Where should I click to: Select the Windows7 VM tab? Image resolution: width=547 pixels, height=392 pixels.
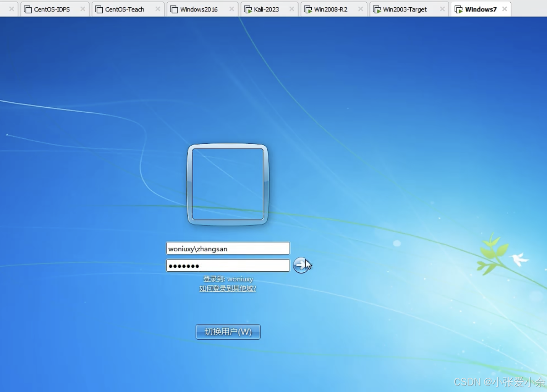tap(481, 9)
